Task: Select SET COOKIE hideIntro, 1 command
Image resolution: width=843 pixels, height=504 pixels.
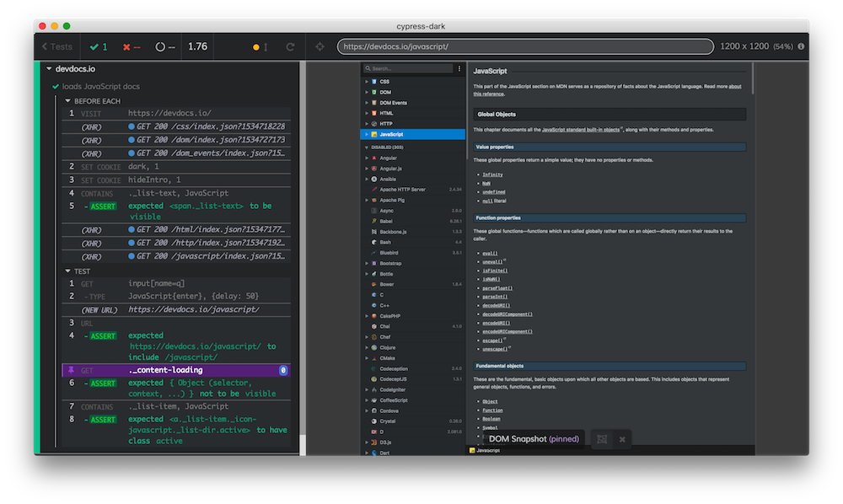Action: [x=176, y=180]
